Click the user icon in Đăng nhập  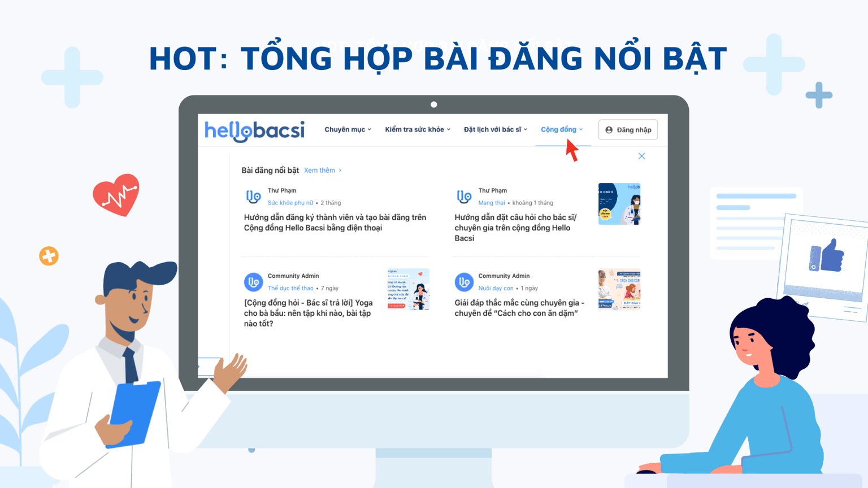coord(609,130)
